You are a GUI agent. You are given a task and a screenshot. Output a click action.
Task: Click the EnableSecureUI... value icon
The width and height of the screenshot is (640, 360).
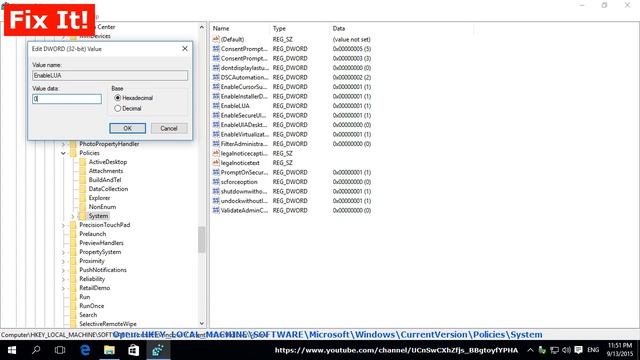pos(216,115)
